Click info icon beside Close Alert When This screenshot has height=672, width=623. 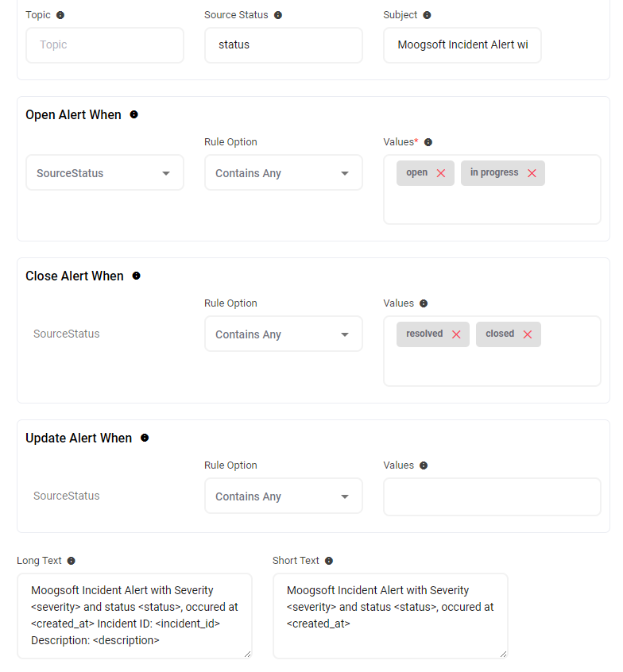(136, 276)
